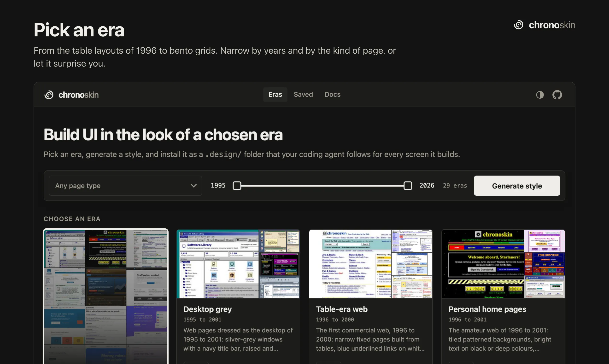The image size is (609, 364).
Task: Switch to the Saved tab
Action: [x=303, y=94]
